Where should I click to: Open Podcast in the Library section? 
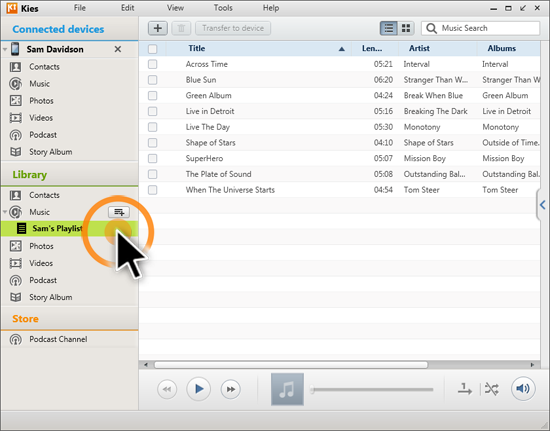[43, 280]
